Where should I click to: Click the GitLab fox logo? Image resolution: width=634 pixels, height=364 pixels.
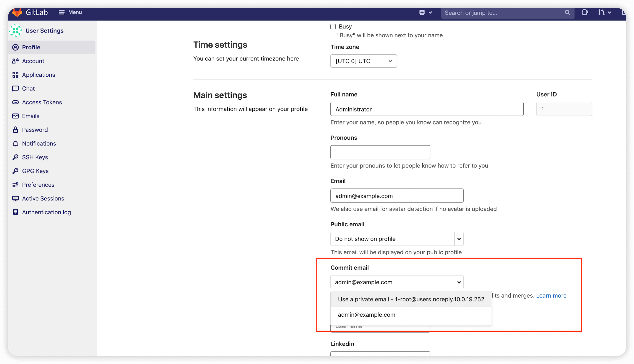pos(17,12)
